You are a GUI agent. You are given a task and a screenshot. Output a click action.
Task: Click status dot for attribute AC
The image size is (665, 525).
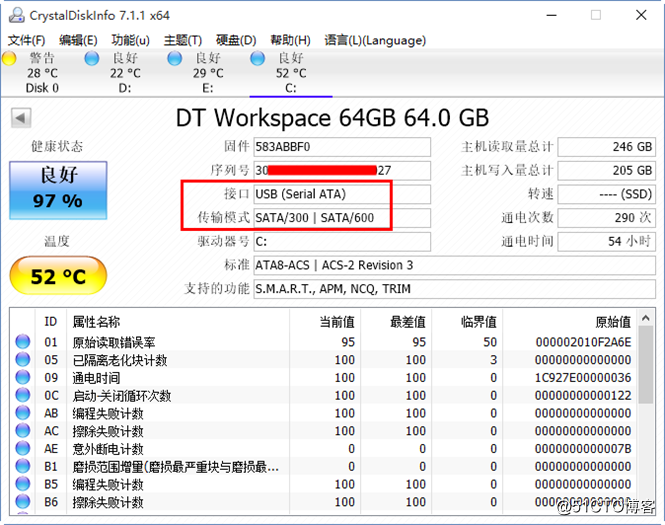23,431
